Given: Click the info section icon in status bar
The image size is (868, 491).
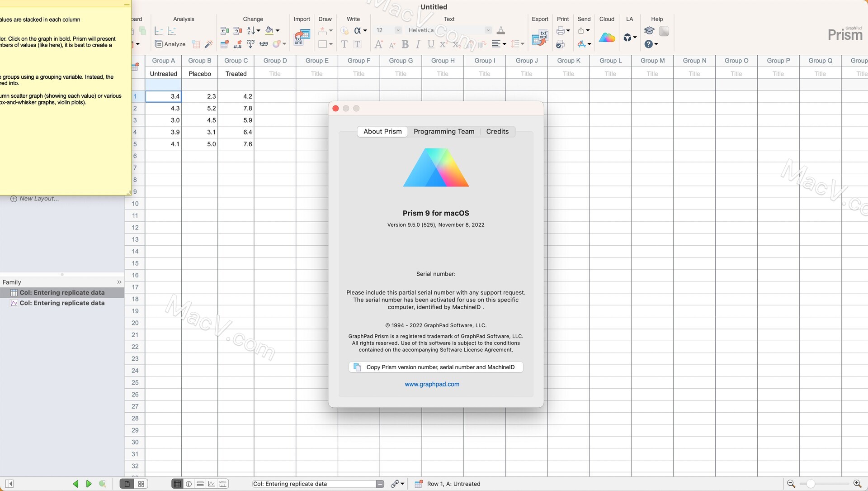Looking at the screenshot, I should click(189, 484).
